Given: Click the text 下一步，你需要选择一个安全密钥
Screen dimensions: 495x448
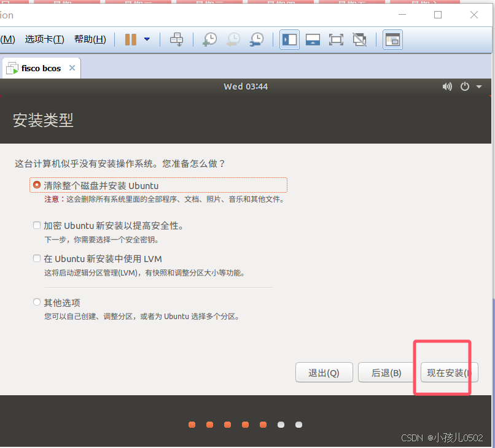Looking at the screenshot, I should 101,239.
